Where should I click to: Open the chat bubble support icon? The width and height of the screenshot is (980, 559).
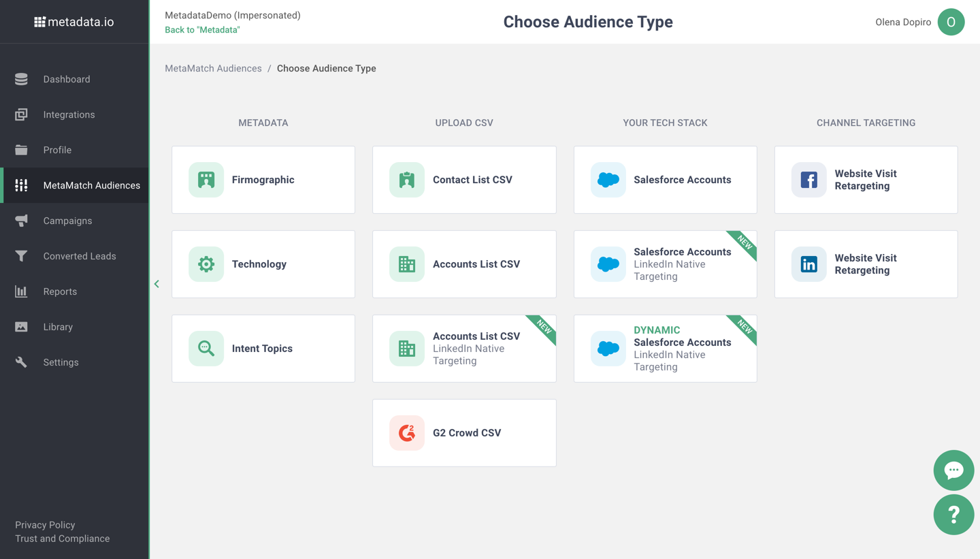click(x=953, y=470)
